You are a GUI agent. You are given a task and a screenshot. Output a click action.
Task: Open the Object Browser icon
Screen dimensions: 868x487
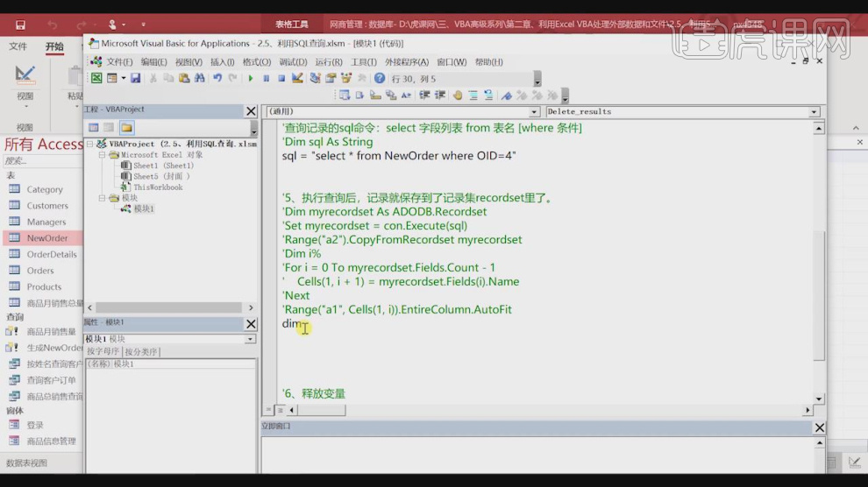[346, 79]
